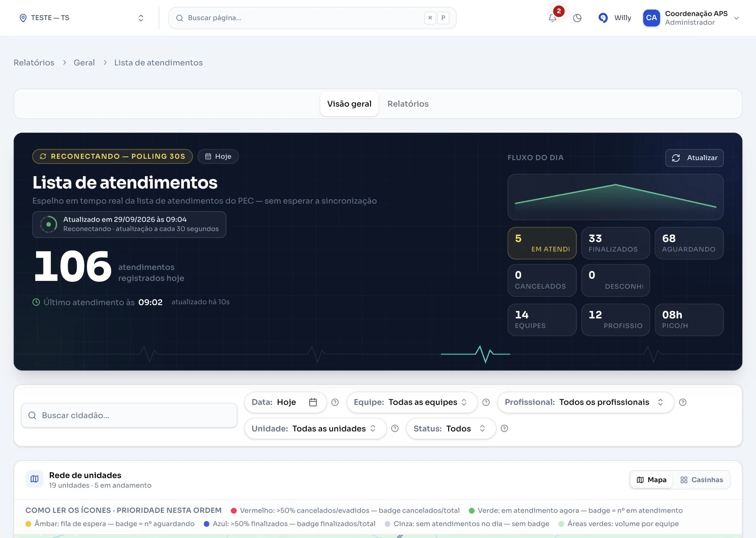The width and height of the screenshot is (756, 538).
Task: Switch to Casinhas view
Action: (702, 480)
